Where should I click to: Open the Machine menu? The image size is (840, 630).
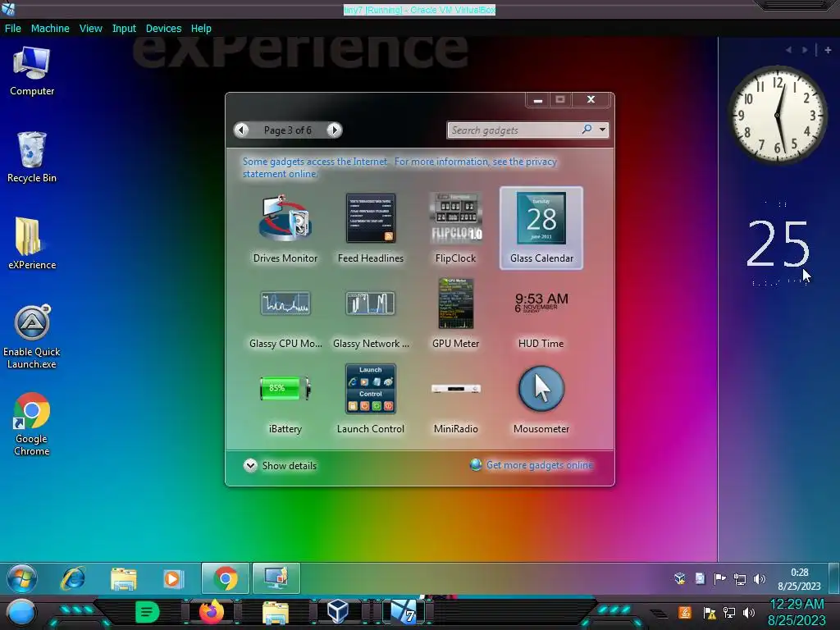coord(50,29)
